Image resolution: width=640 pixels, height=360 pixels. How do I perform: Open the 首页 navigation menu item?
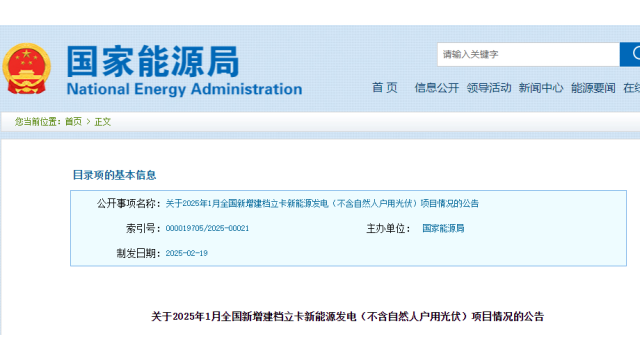tap(384, 87)
